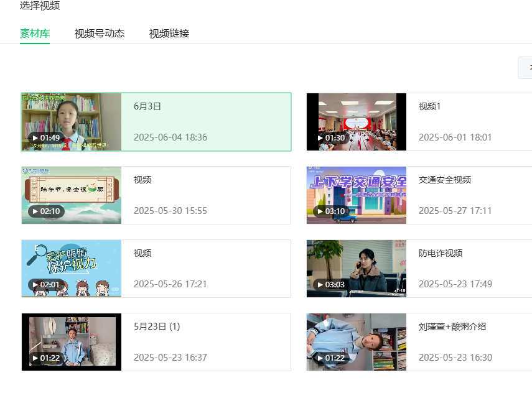Click the 03:03 play duration badge
This screenshot has width=532, height=398.
[331, 284]
